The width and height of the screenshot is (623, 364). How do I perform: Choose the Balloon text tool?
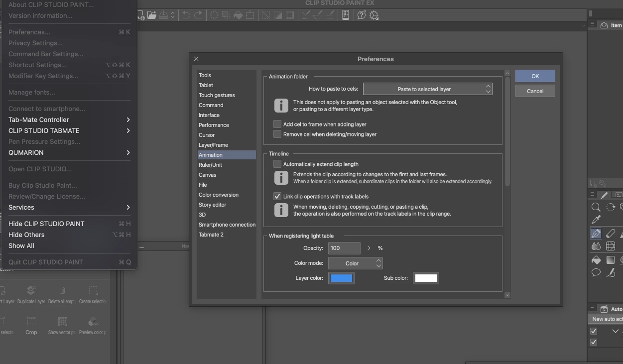click(x=596, y=272)
